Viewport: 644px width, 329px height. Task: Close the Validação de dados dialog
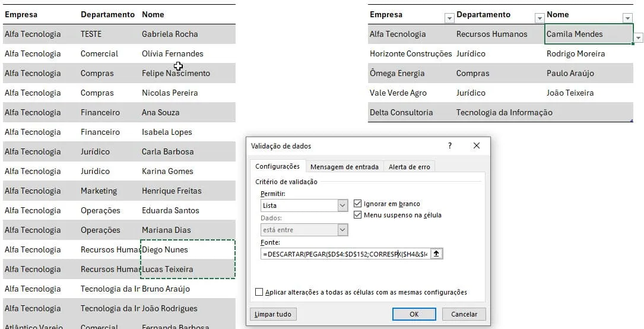[477, 145]
